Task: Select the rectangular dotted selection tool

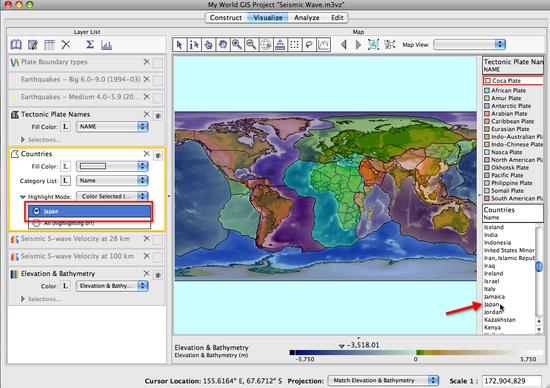Action: (x=295, y=45)
